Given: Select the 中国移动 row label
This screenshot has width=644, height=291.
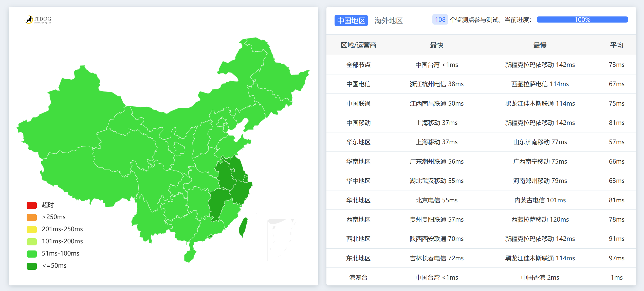Looking at the screenshot, I should 358,123.
